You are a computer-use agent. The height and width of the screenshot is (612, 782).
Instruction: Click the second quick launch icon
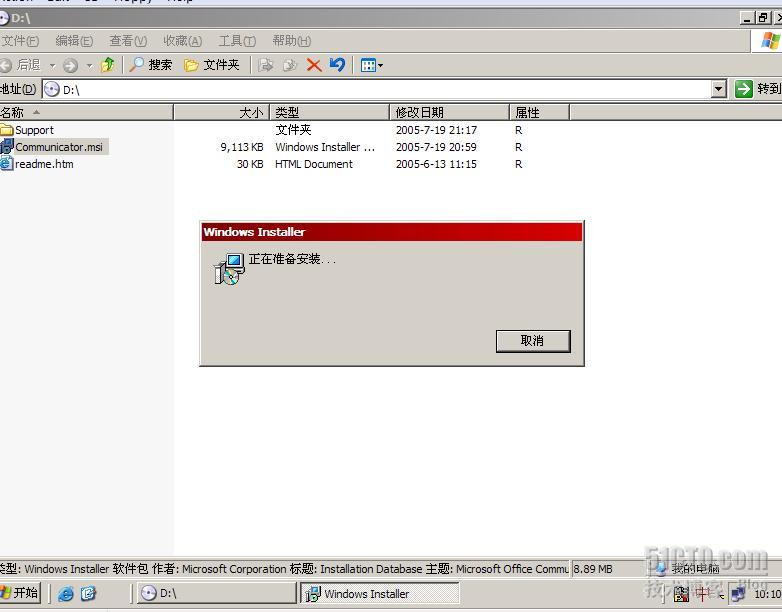(x=88, y=594)
